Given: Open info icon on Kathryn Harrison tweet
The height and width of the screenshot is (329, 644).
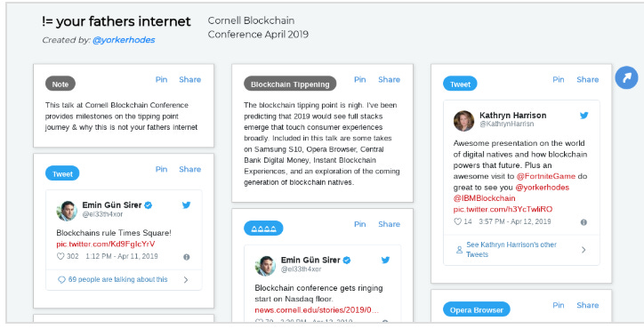Looking at the screenshot, I should (584, 222).
